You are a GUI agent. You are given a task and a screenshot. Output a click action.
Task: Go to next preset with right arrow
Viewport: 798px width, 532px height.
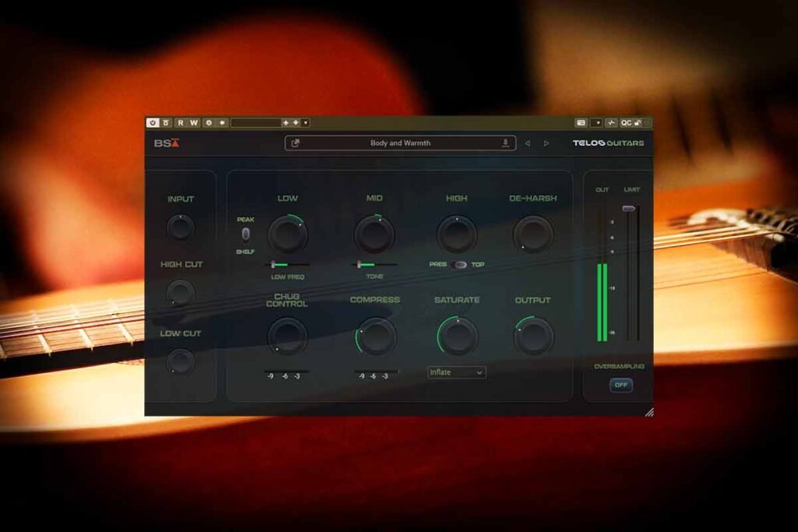point(546,143)
